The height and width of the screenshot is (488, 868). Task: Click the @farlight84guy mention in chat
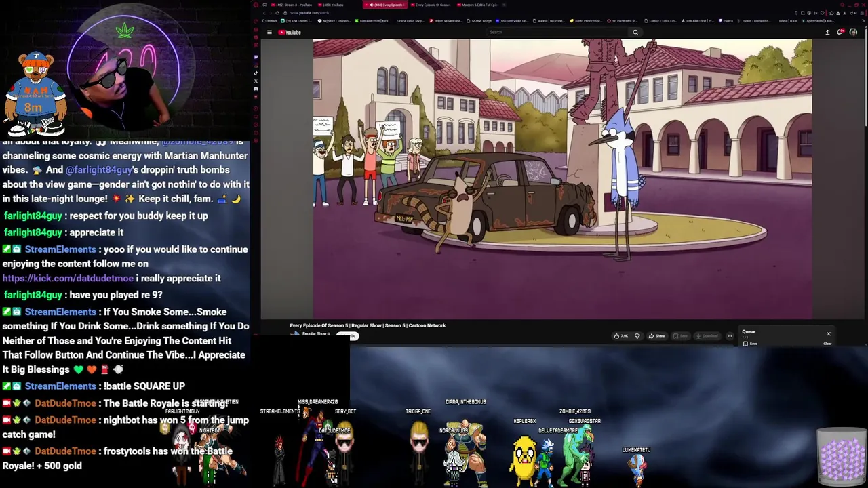(99, 170)
